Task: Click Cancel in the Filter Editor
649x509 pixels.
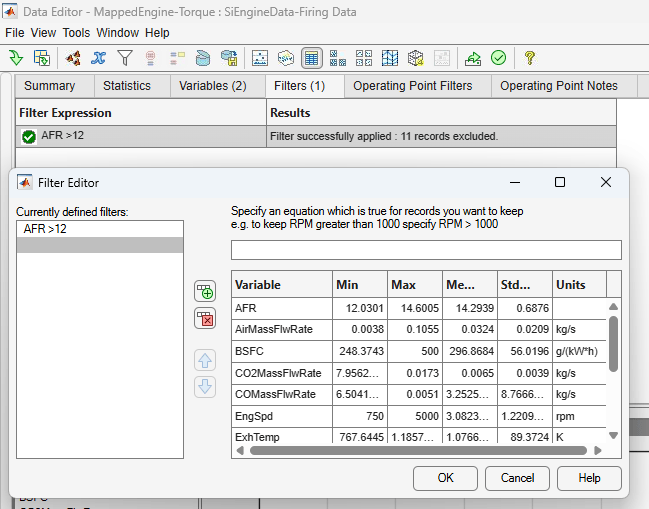Action: (x=517, y=478)
